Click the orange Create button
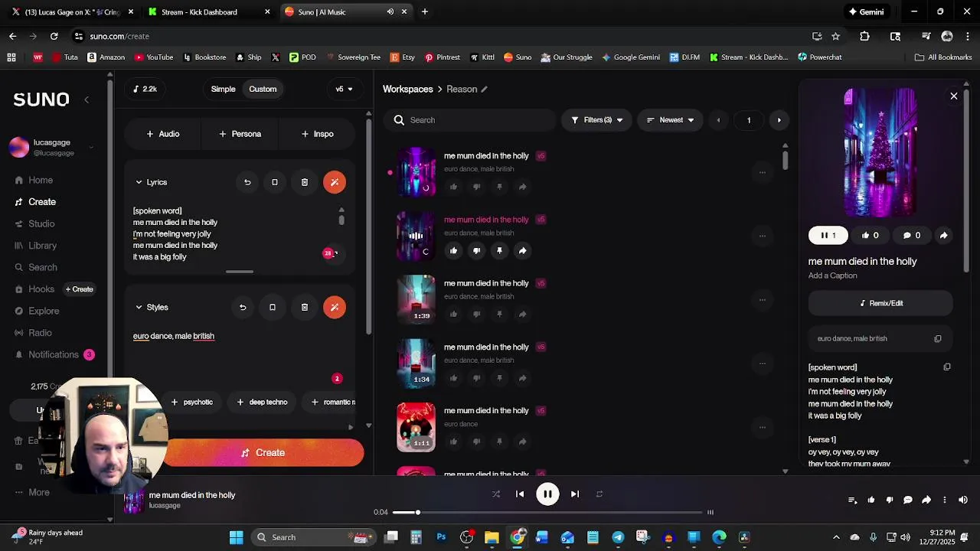The width and height of the screenshot is (980, 551). [x=263, y=453]
